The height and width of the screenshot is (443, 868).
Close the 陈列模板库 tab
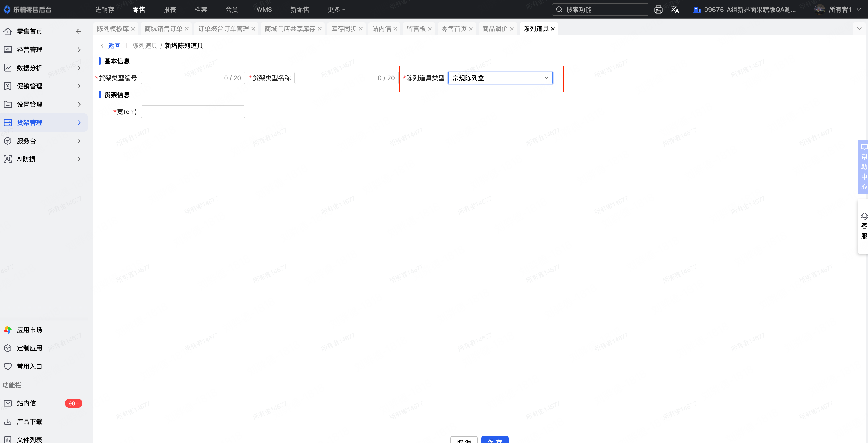pos(133,29)
